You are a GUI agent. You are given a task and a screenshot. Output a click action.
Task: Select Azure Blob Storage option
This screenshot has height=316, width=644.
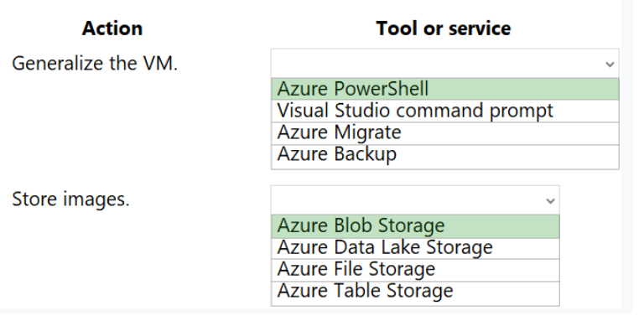pos(415,226)
